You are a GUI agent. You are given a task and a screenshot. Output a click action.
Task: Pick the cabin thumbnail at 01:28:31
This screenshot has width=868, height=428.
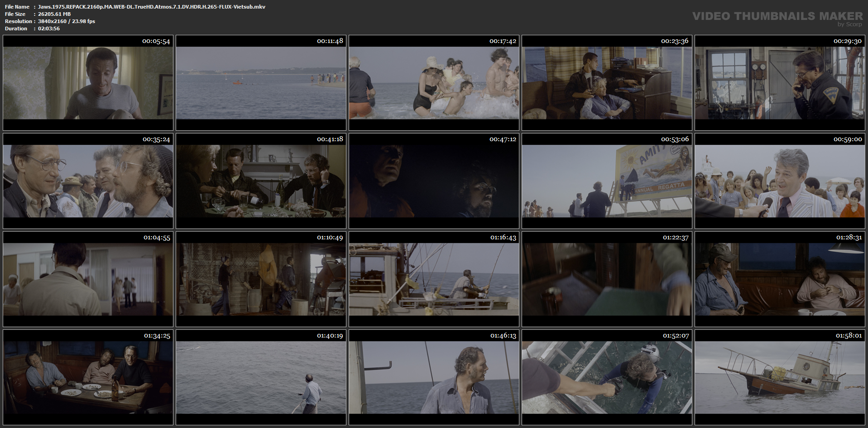(780, 279)
